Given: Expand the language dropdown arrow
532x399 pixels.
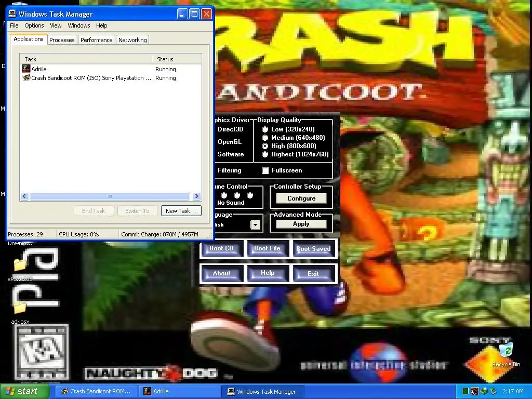Looking at the screenshot, I should (x=255, y=224).
